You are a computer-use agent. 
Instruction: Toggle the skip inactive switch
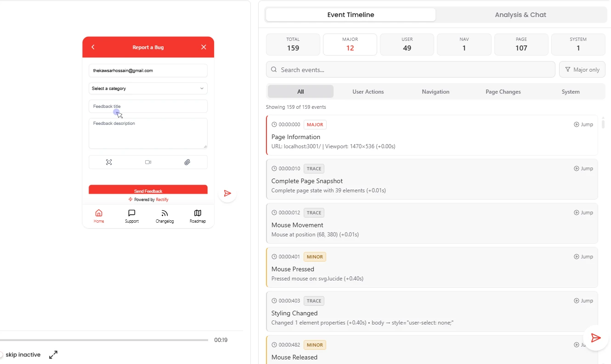click(1, 355)
